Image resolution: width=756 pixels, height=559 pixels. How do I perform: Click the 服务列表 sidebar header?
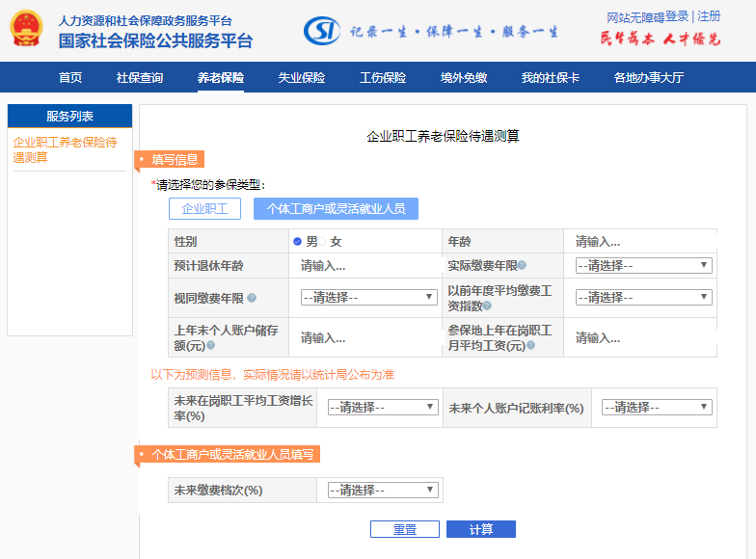tap(69, 116)
